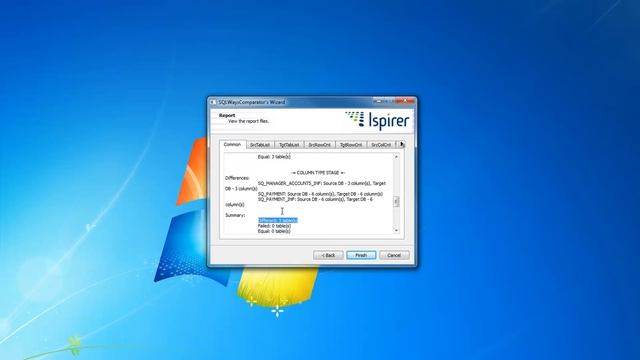
Task: Click report scrollbar up arrow
Action: 396,157
